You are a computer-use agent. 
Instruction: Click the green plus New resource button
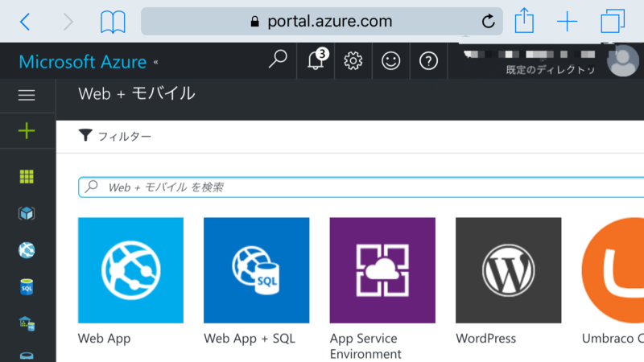click(27, 131)
